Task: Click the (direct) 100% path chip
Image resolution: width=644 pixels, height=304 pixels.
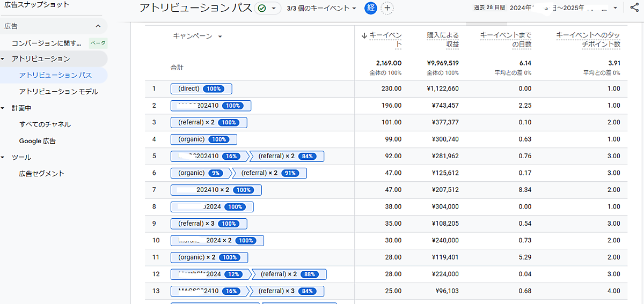Action: pos(201,88)
